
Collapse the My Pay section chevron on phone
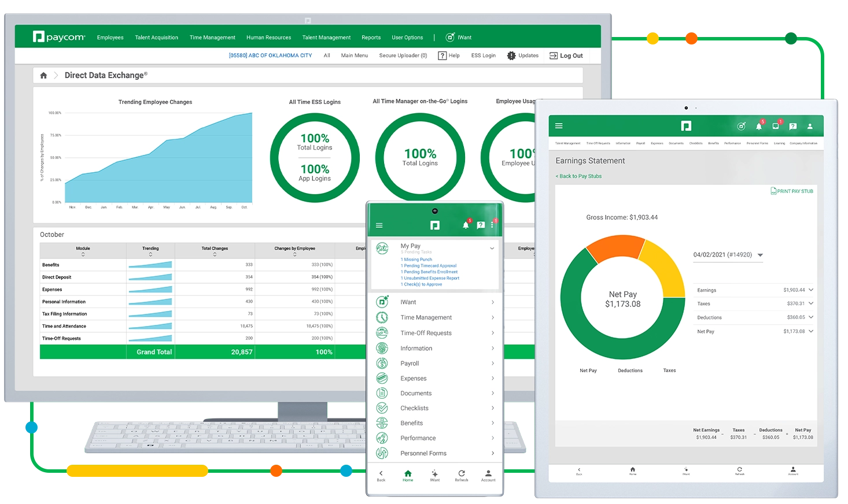492,248
